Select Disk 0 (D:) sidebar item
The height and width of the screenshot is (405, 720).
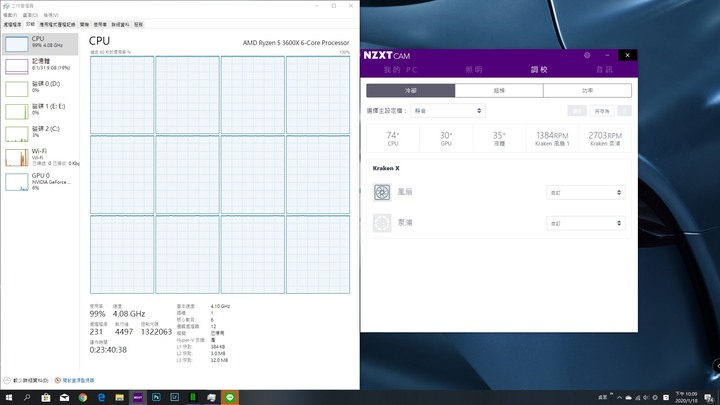pyautogui.click(x=40, y=89)
